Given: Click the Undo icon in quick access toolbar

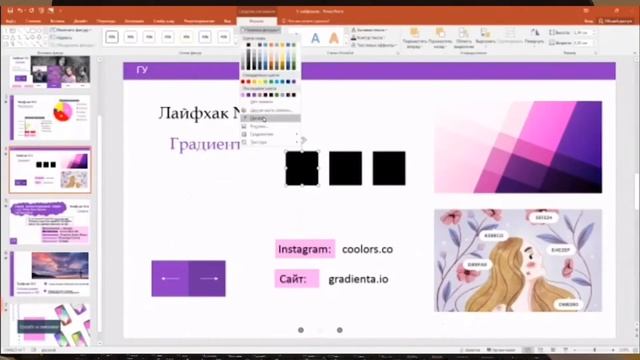Looking at the screenshot, I should tap(20, 11).
